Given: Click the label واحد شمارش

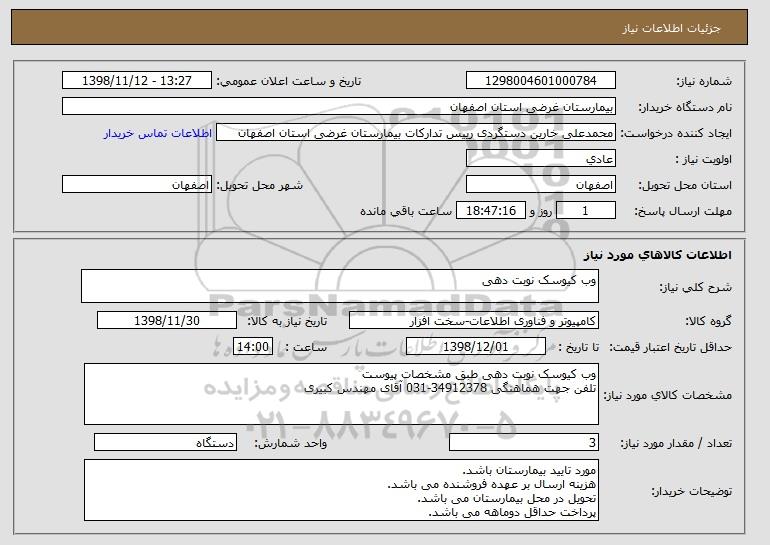Looking at the screenshot, I should (291, 443).
